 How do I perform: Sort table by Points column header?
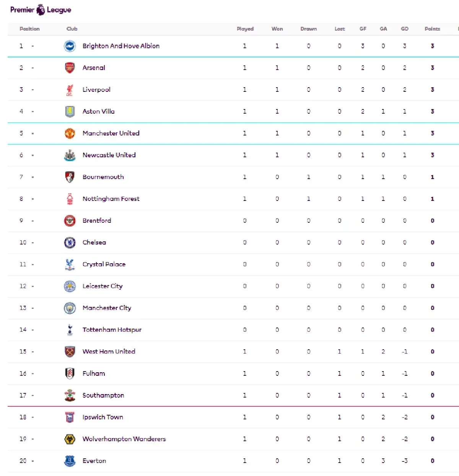(x=432, y=29)
